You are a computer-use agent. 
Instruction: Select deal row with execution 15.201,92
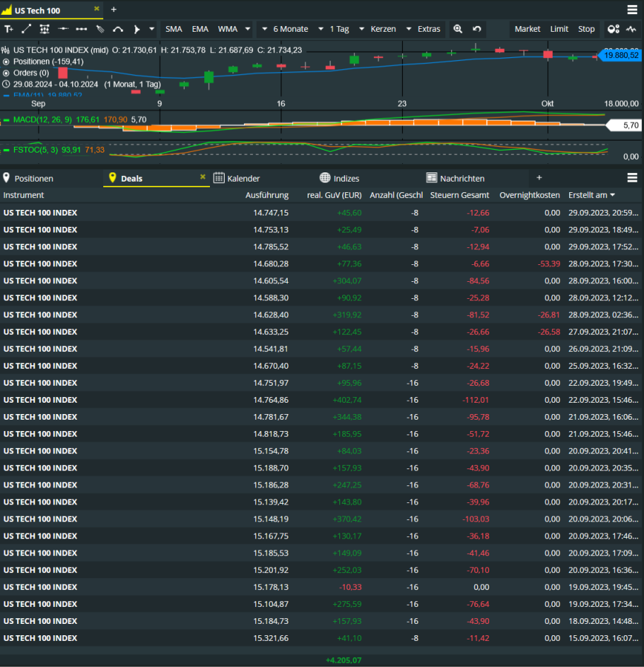(x=322, y=570)
